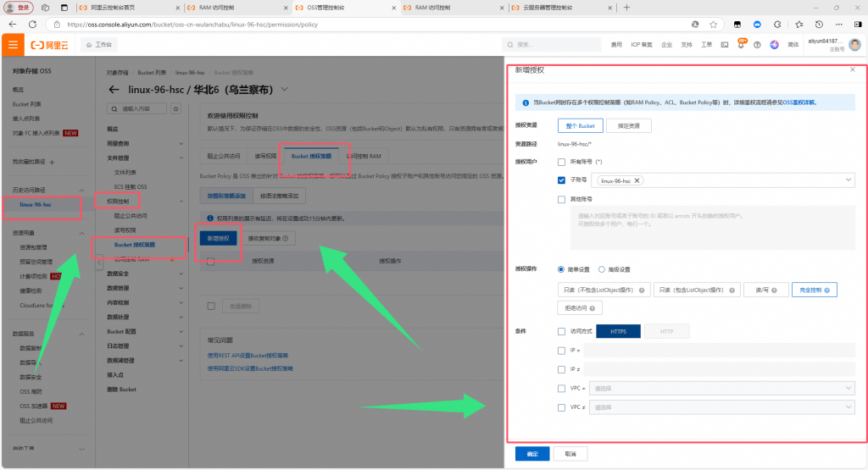Viewport: 868px width, 470px height.
Task: Remove the linux-96-hsc sub-account tag
Action: [x=637, y=180]
